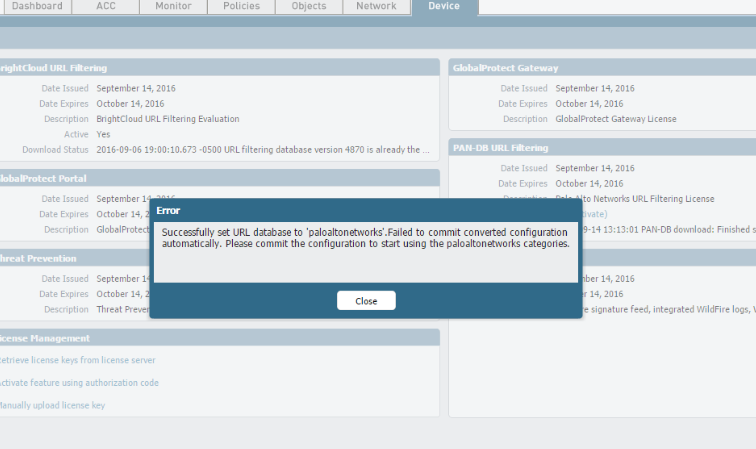Click GlobalProtect Gateway Date Issued value
756x449 pixels.
point(595,88)
